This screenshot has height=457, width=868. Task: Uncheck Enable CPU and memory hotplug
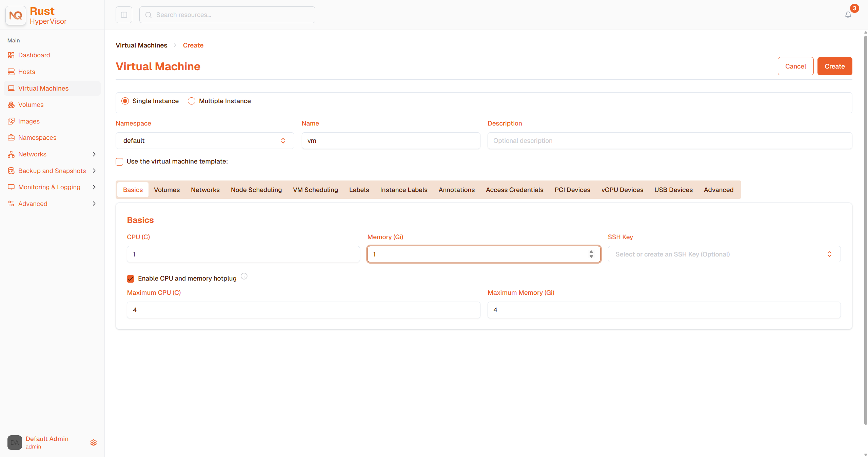click(x=131, y=279)
